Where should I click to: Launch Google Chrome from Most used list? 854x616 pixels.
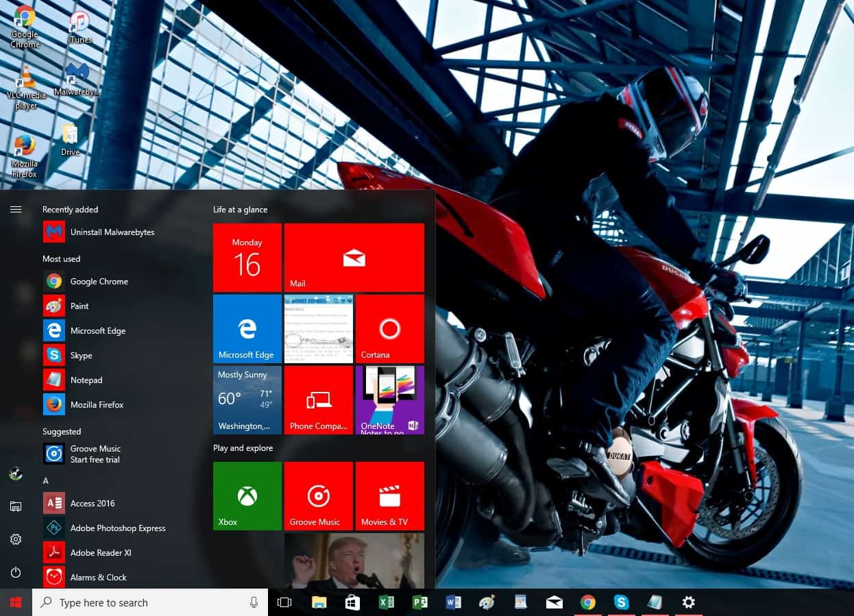99,282
